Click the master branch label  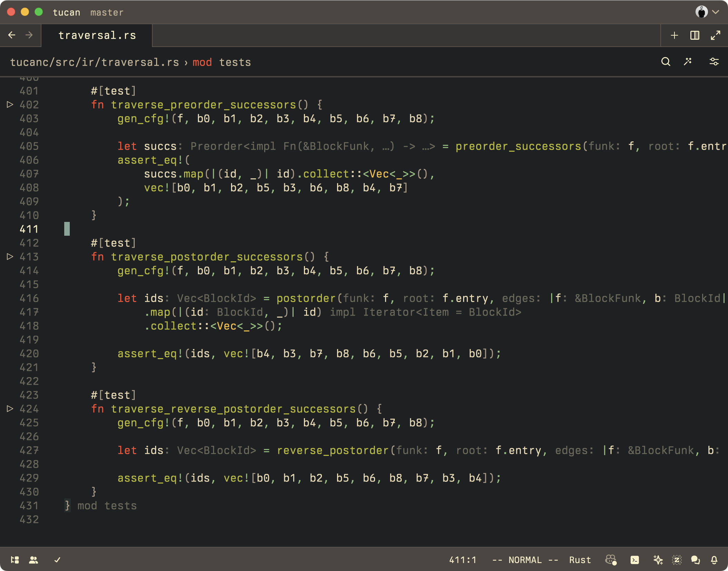click(107, 12)
